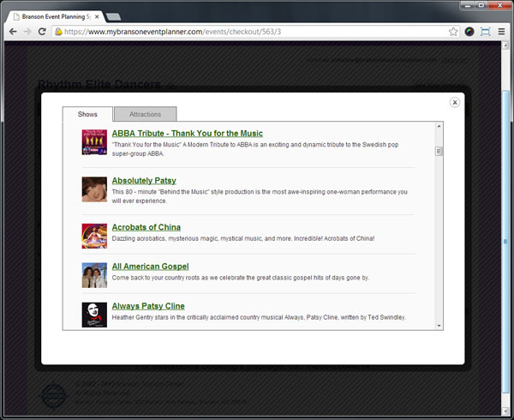Open ABBA Tribute - Thank You for the Music
Image resolution: width=514 pixels, height=420 pixels.
(187, 134)
